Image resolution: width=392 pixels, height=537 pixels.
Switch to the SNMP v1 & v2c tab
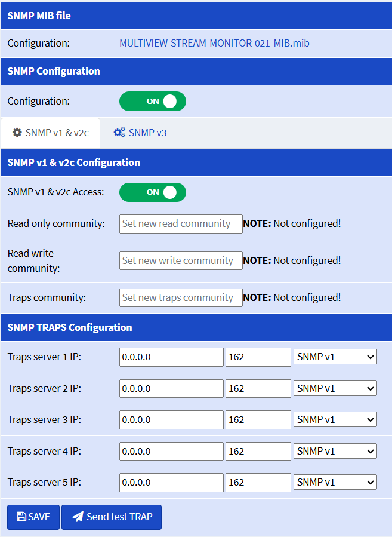pos(51,133)
